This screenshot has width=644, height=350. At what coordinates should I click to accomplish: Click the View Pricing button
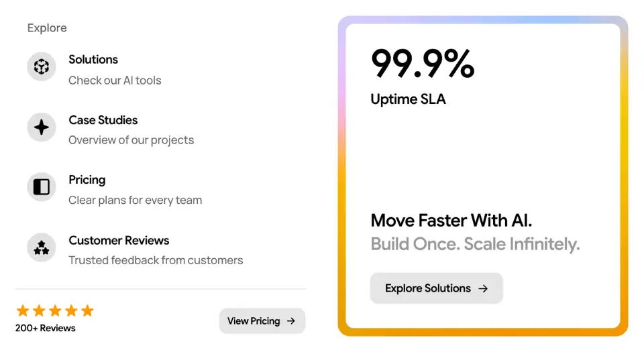(262, 321)
